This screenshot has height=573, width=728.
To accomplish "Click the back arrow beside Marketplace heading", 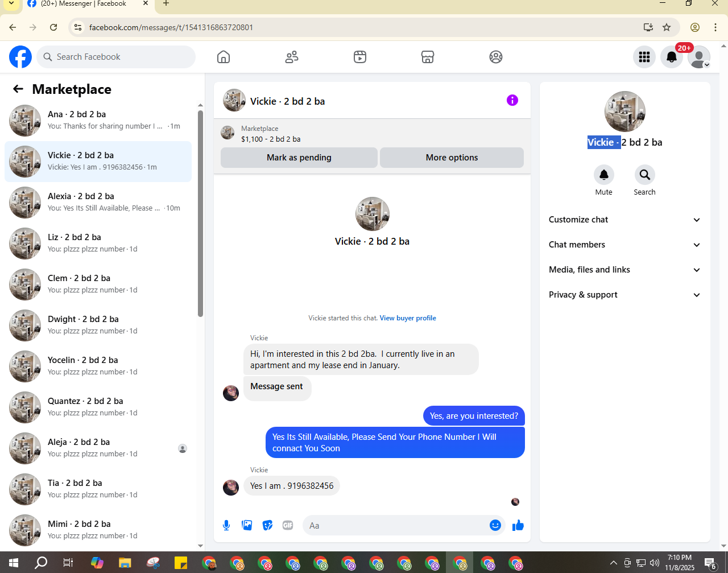I will tap(18, 89).
